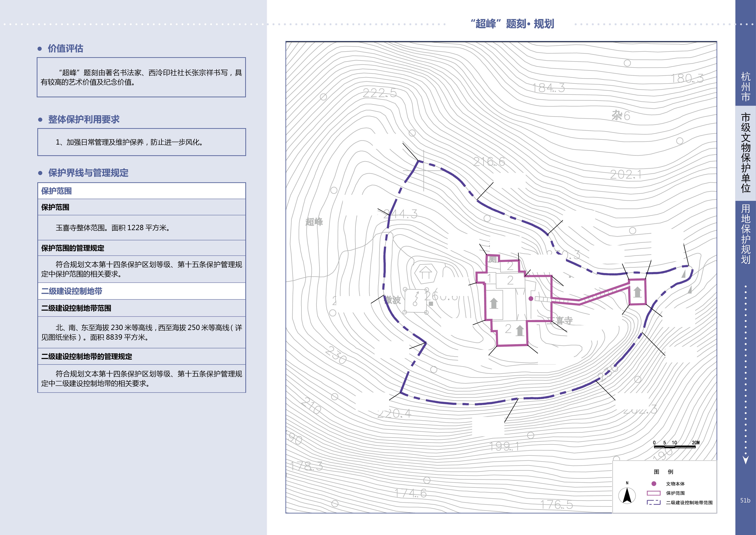Click the sidebar label 市级文物保护单位

point(746,152)
